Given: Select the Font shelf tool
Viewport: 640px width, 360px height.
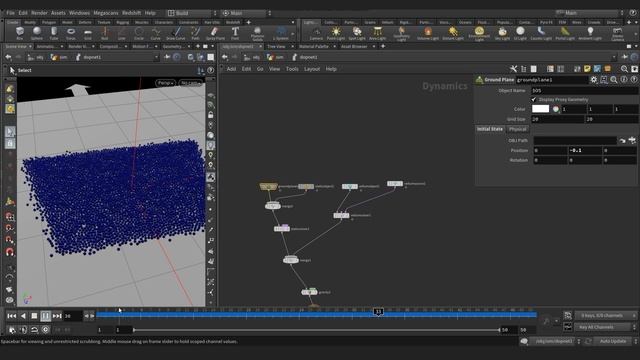Looking at the screenshot, I should point(235,33).
